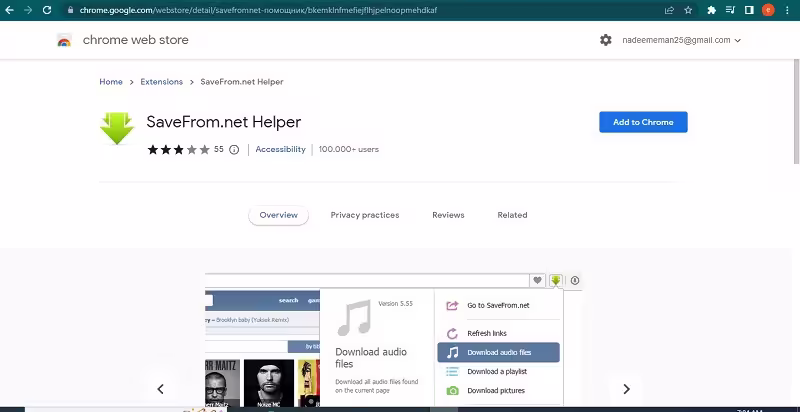The image size is (800, 412).
Task: Click the 100,000+ users text
Action: point(348,149)
